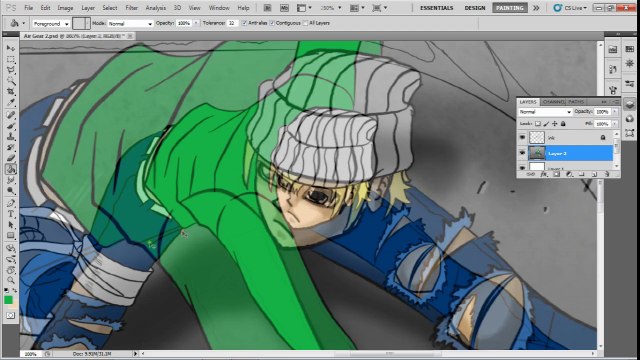Select the Brush tool
The width and height of the screenshot is (640, 360).
[x=11, y=126]
